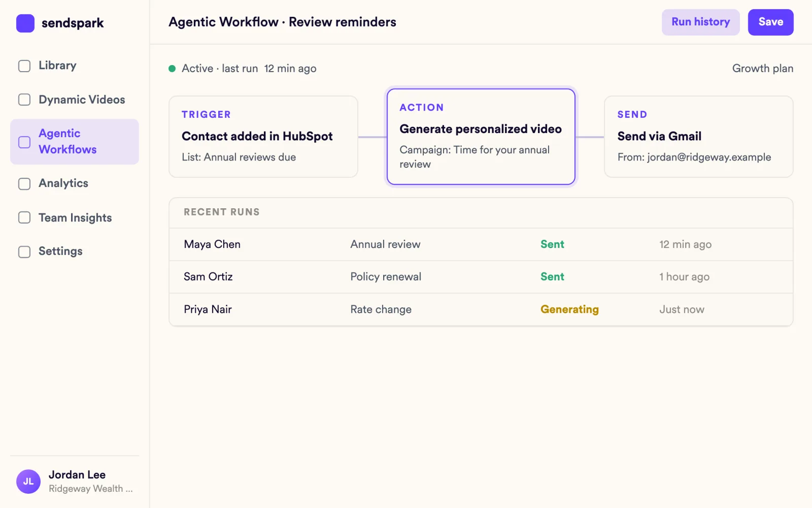Click the Just now timestamp
812x508 pixels.
click(682, 309)
